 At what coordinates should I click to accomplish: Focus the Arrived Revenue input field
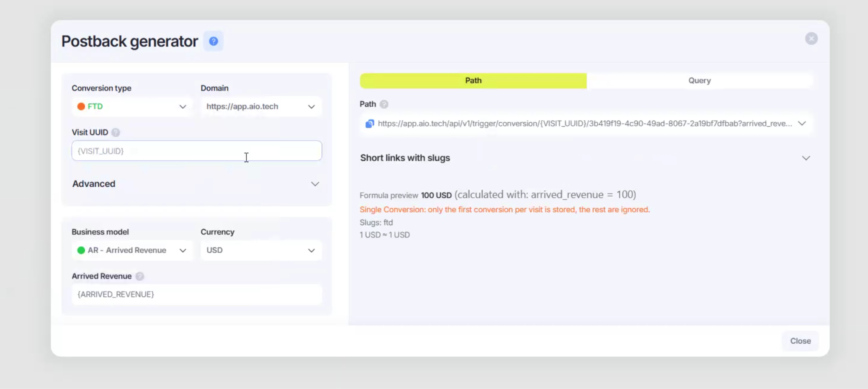[197, 295]
